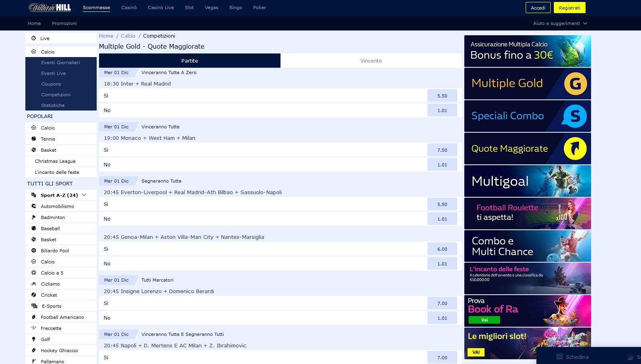
Task: Click the Ciclismo bike icon
Action: 34,284
